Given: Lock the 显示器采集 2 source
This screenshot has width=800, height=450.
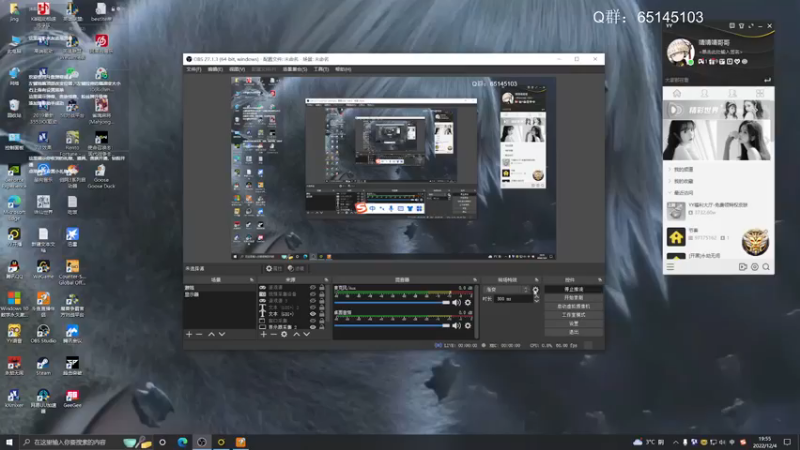Looking at the screenshot, I should [322, 327].
